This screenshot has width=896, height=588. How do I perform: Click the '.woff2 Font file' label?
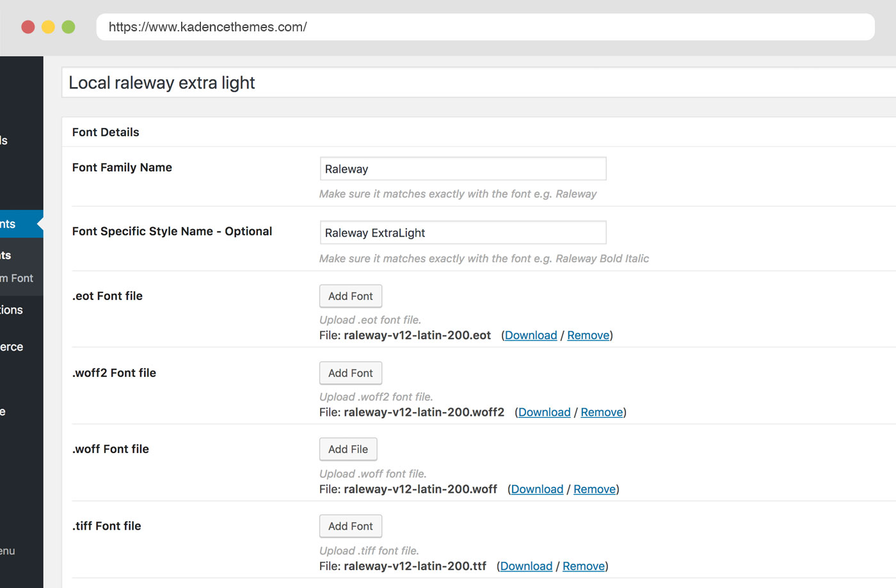114,373
